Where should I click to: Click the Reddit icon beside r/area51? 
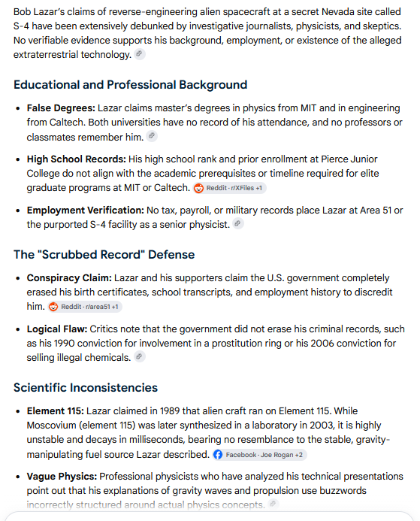pyautogui.click(x=53, y=307)
